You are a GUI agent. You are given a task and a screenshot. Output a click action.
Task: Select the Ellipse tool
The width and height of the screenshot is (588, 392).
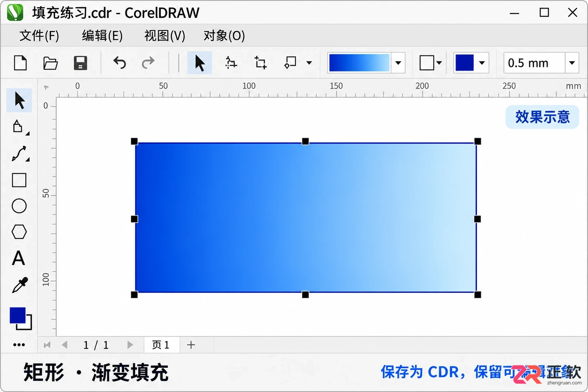click(x=19, y=206)
